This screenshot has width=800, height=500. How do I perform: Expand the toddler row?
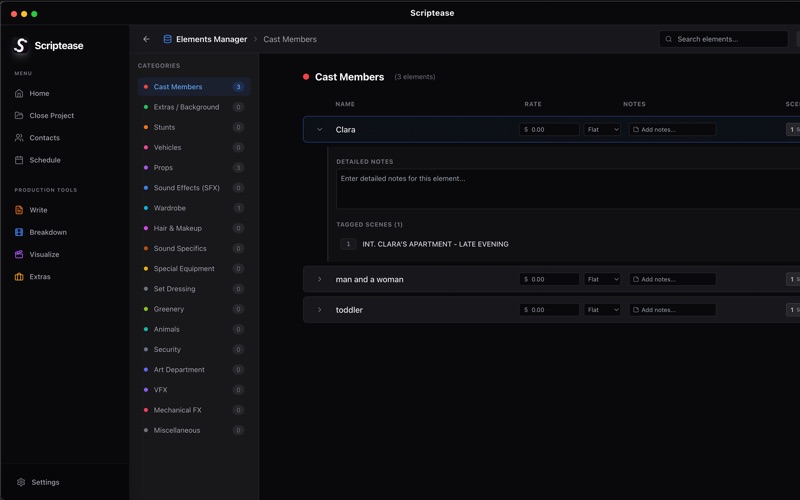click(319, 310)
